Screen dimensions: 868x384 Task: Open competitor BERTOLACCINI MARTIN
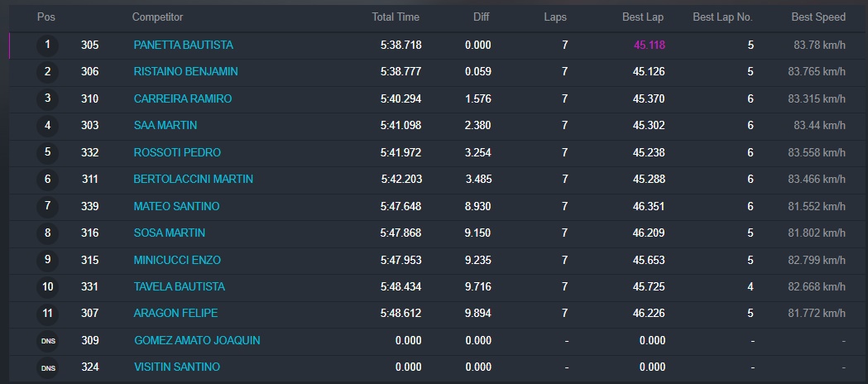coord(193,180)
